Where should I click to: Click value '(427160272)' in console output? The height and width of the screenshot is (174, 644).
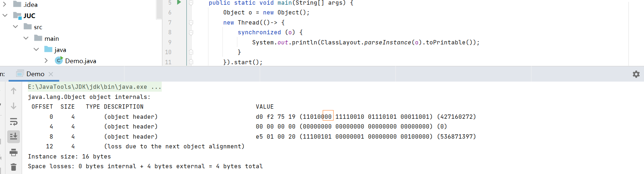click(x=457, y=117)
